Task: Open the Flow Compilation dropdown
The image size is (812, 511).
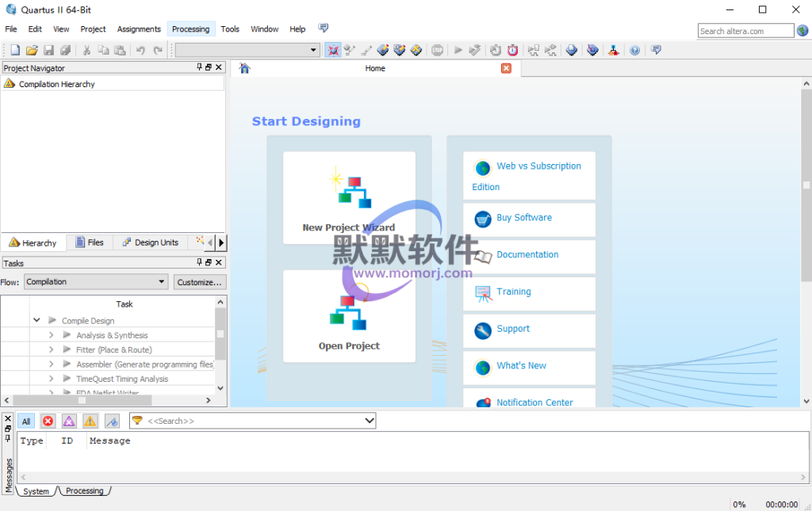Action: point(96,282)
